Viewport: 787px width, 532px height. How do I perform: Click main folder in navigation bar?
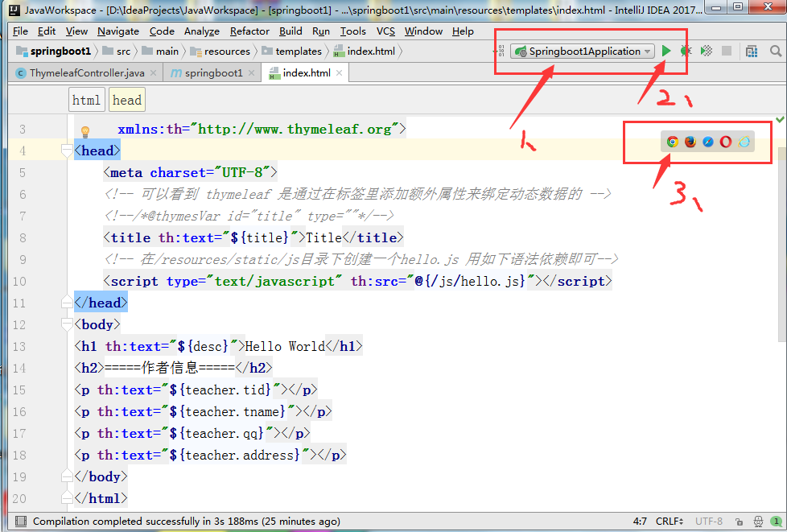pos(161,52)
